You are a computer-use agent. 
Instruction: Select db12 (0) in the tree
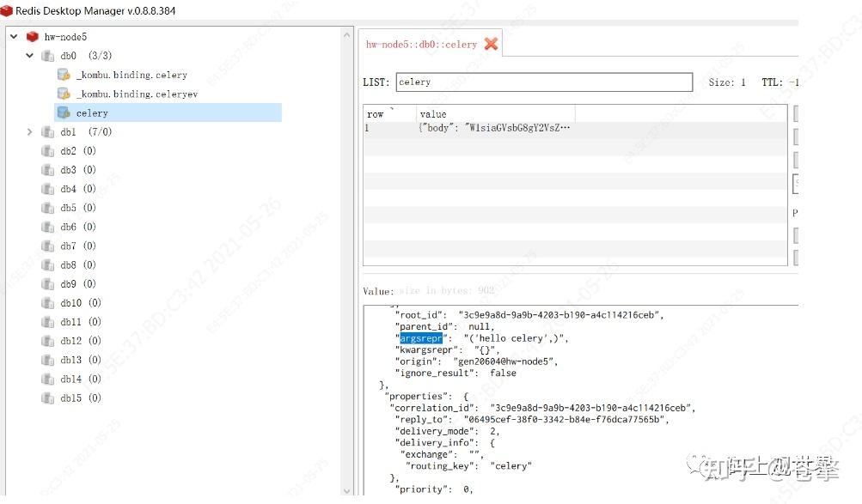(81, 341)
